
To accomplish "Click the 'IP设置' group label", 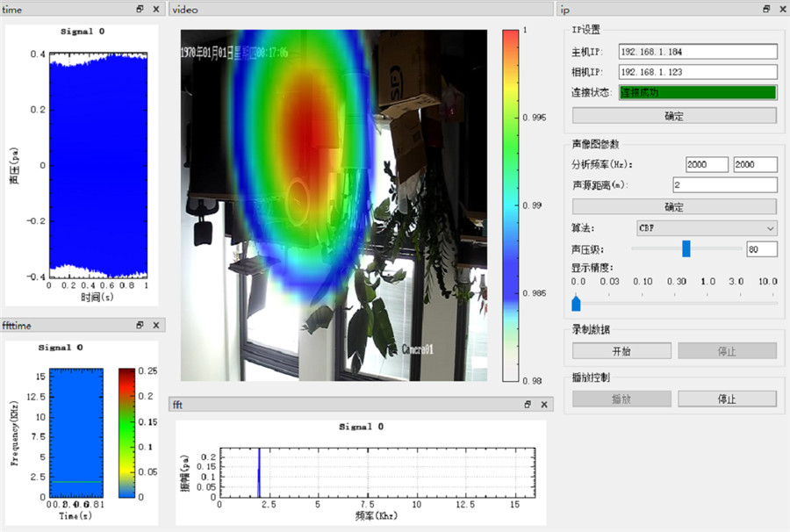I will pos(586,30).
